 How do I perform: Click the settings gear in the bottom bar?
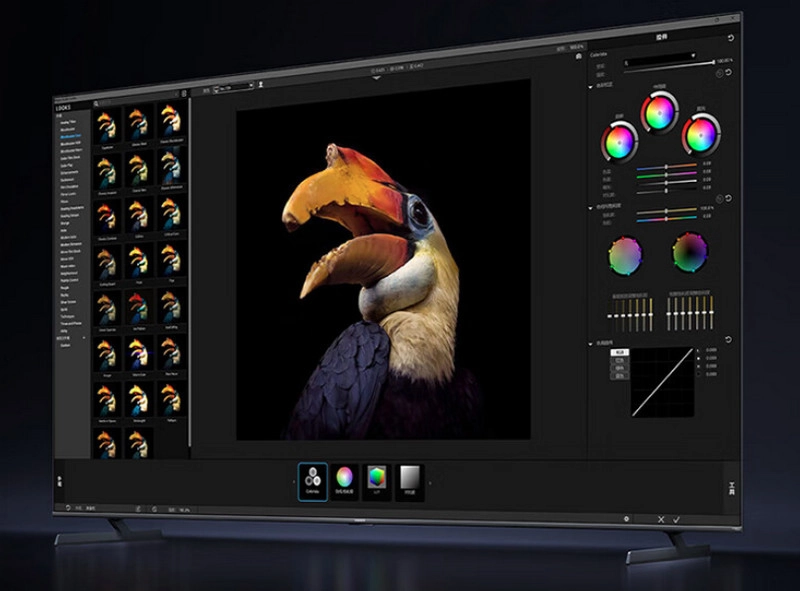(626, 519)
